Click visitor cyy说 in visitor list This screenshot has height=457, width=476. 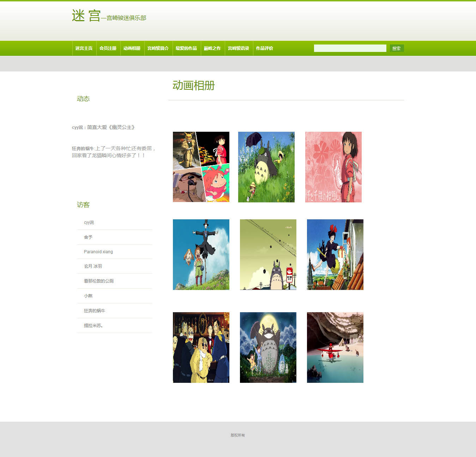(89, 222)
